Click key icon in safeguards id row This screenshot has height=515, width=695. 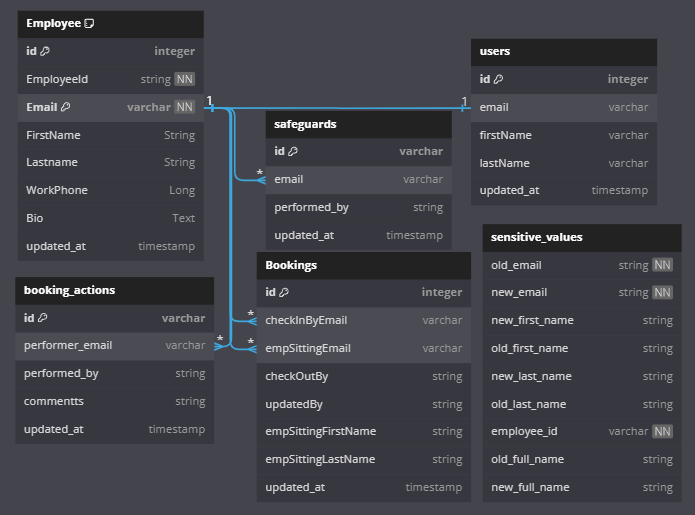(294, 152)
